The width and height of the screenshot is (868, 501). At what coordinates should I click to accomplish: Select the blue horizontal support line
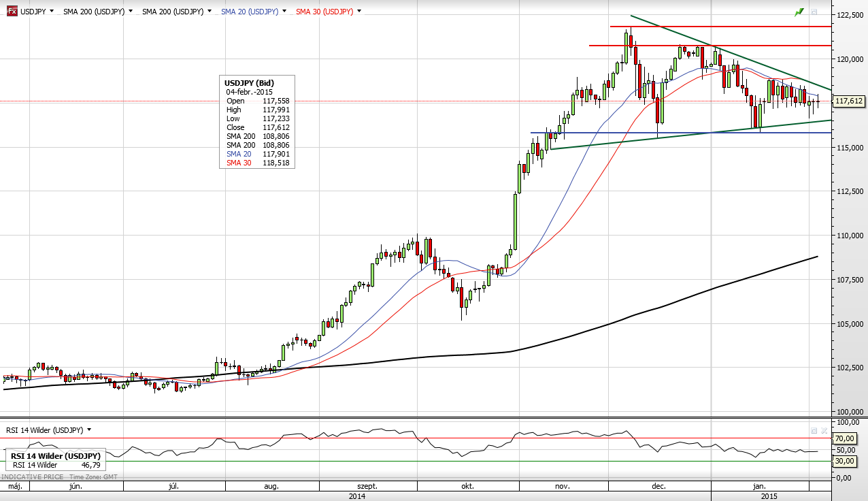pos(680,132)
